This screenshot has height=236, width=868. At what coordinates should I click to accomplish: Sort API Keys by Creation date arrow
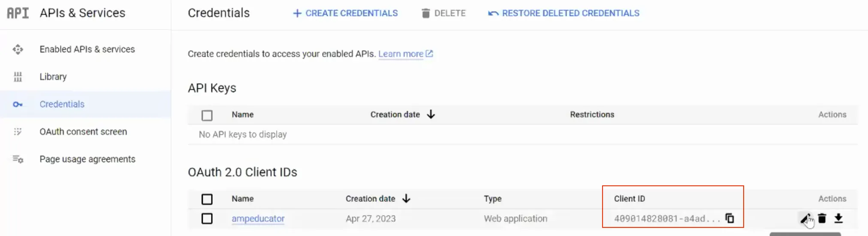[x=431, y=115]
